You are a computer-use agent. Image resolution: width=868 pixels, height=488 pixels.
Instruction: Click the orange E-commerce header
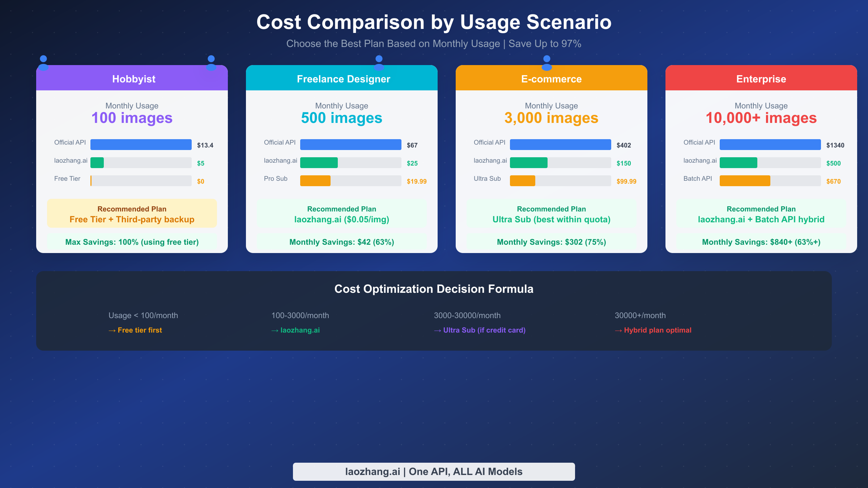click(x=551, y=78)
